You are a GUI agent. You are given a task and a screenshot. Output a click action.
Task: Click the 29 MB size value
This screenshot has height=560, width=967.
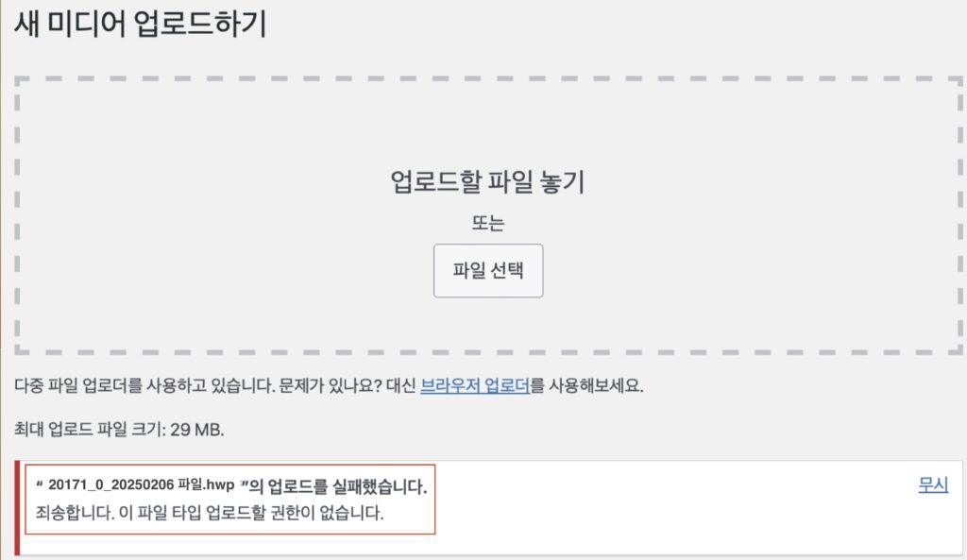pos(196,430)
